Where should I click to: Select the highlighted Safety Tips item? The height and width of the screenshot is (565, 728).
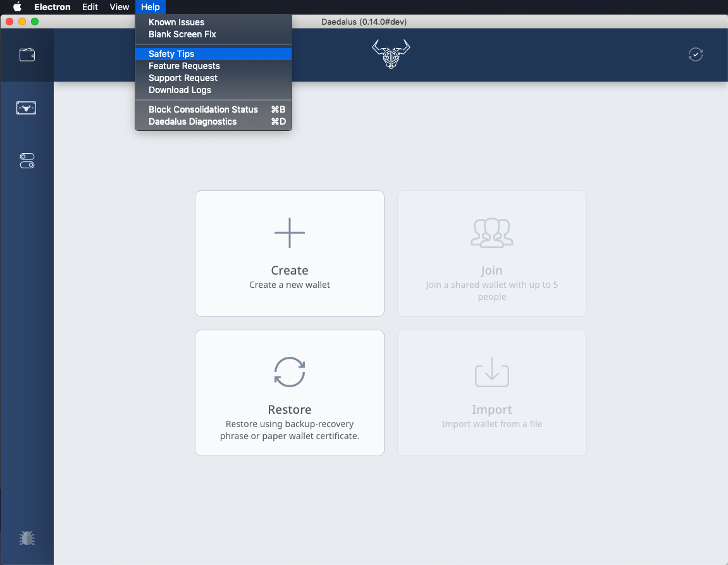pyautogui.click(x=214, y=54)
